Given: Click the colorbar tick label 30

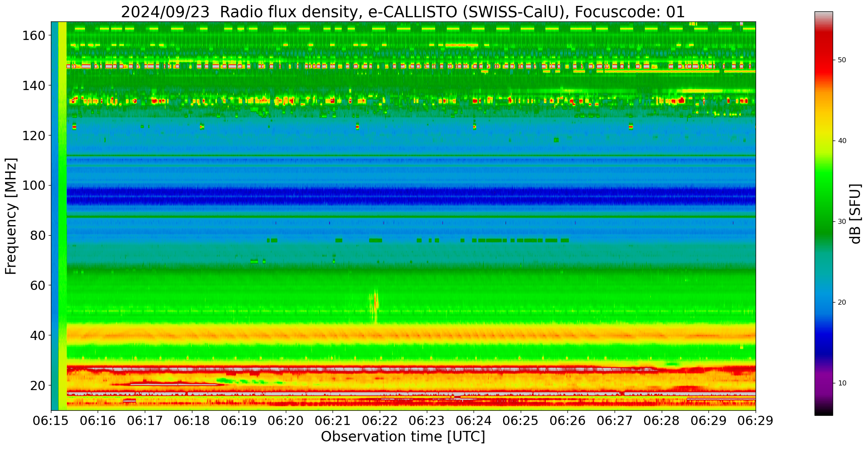Looking at the screenshot, I should (x=842, y=222).
